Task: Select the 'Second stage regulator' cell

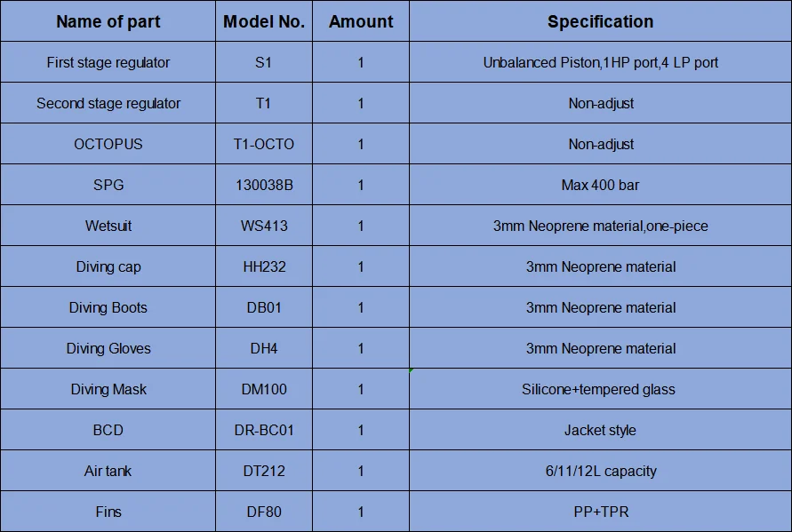Action: pyautogui.click(x=108, y=103)
